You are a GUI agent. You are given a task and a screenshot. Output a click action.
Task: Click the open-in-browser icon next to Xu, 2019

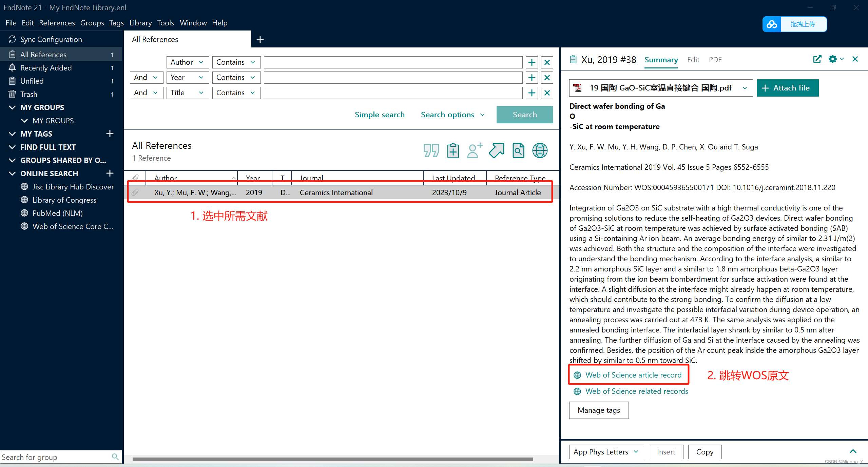(817, 59)
